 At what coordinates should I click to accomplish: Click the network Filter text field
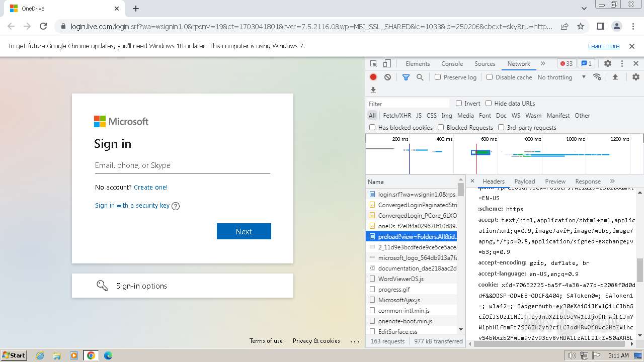coord(408,103)
